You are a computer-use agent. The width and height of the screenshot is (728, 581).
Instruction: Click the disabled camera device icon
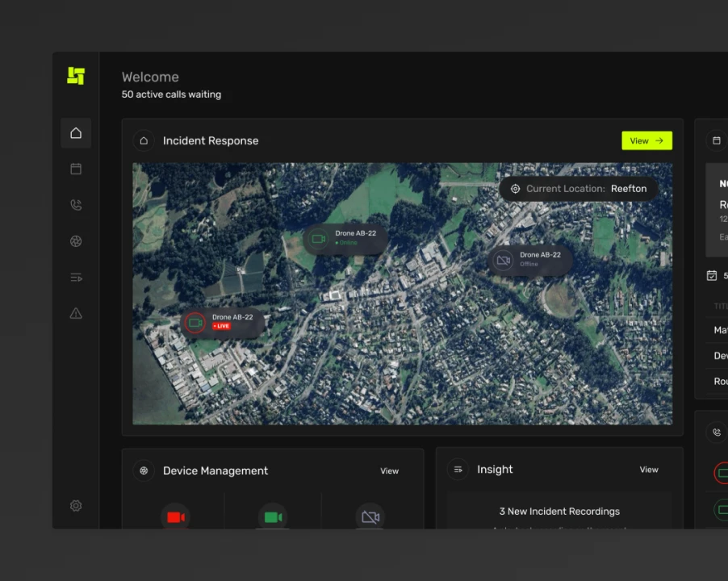[x=370, y=517]
